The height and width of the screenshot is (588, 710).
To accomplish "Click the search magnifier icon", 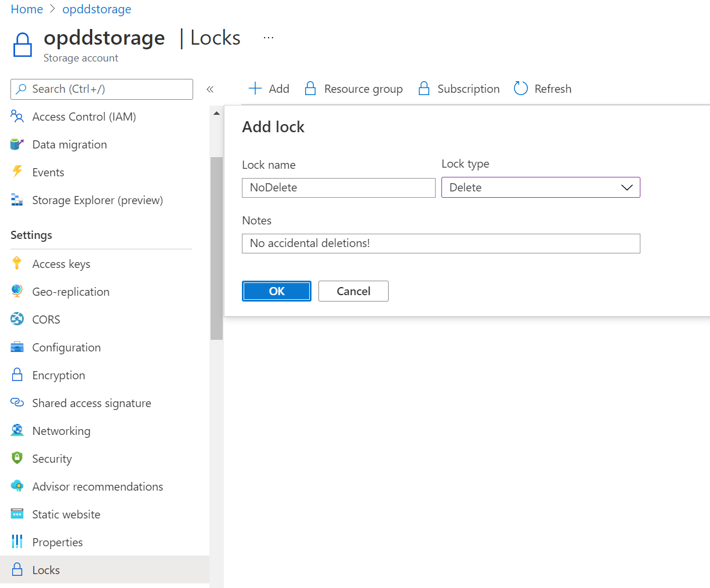I will 21,89.
